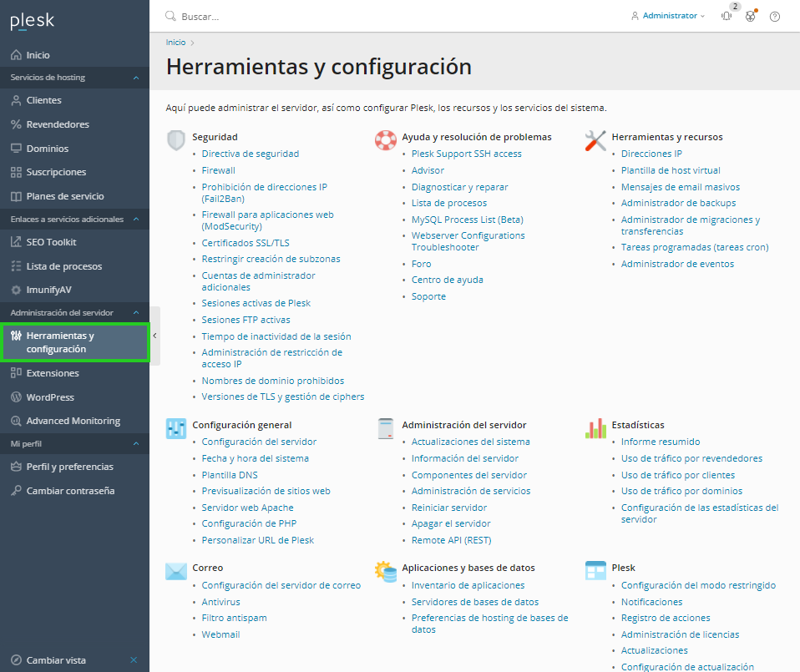Click the Administración del servidor server icon
The height and width of the screenshot is (672, 800).
[386, 428]
